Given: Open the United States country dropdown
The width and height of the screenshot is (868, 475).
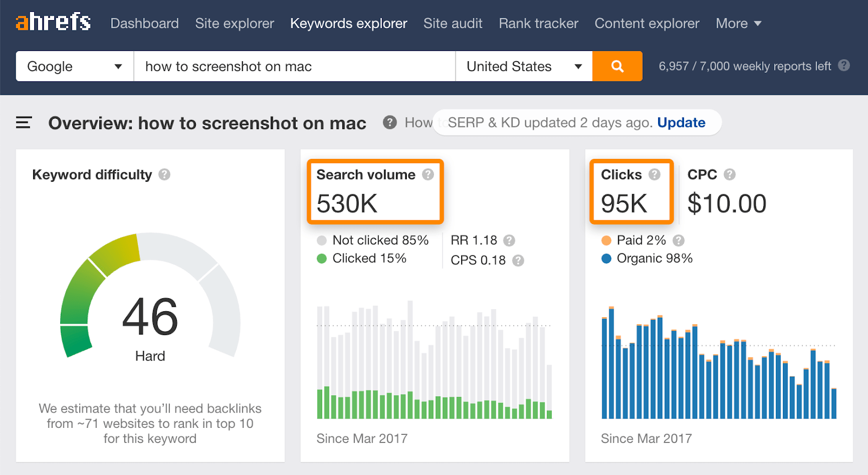Looking at the screenshot, I should click(x=524, y=66).
